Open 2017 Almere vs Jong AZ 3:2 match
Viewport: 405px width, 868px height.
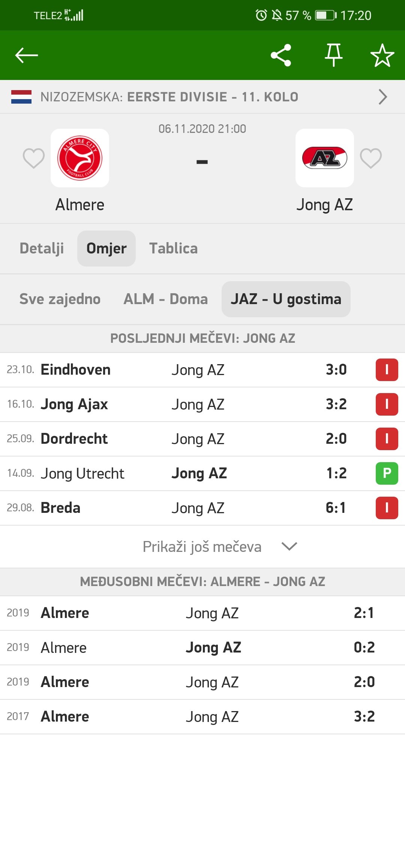point(202,717)
